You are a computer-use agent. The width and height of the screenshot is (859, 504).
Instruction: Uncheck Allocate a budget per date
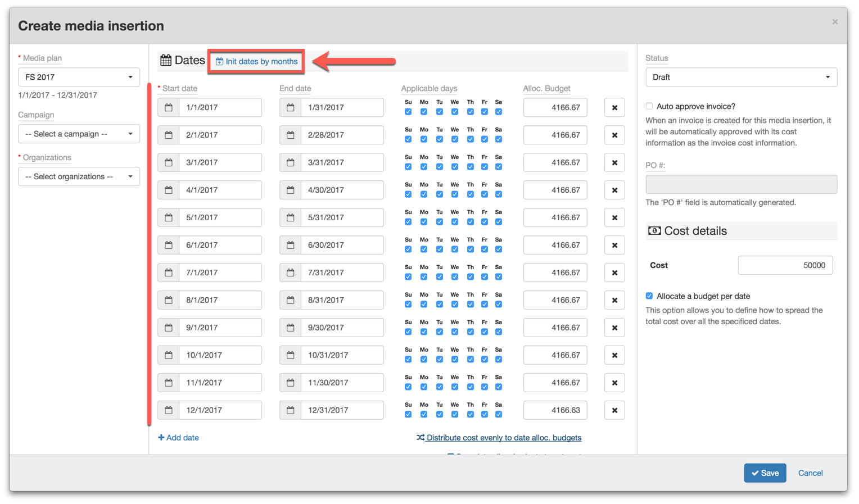(x=649, y=296)
